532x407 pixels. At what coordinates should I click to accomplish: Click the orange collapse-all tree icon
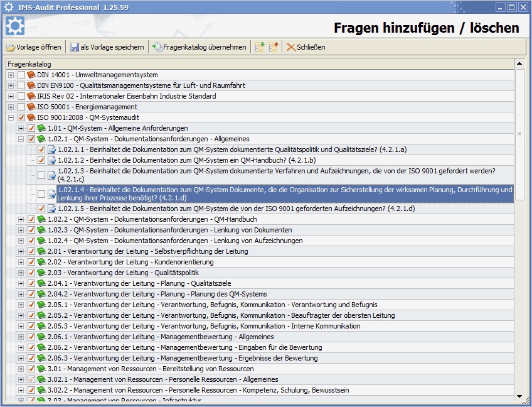(x=274, y=46)
